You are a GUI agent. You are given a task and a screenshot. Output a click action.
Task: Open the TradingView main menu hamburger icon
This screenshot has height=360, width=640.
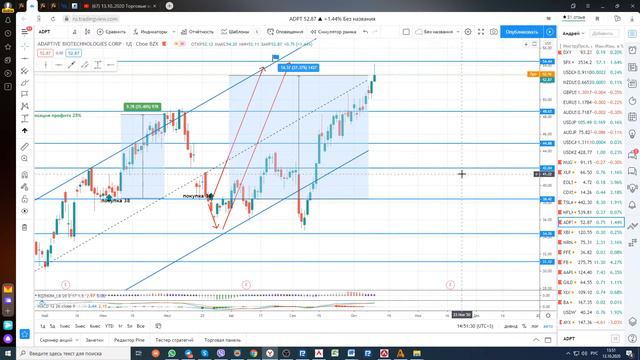[25, 32]
